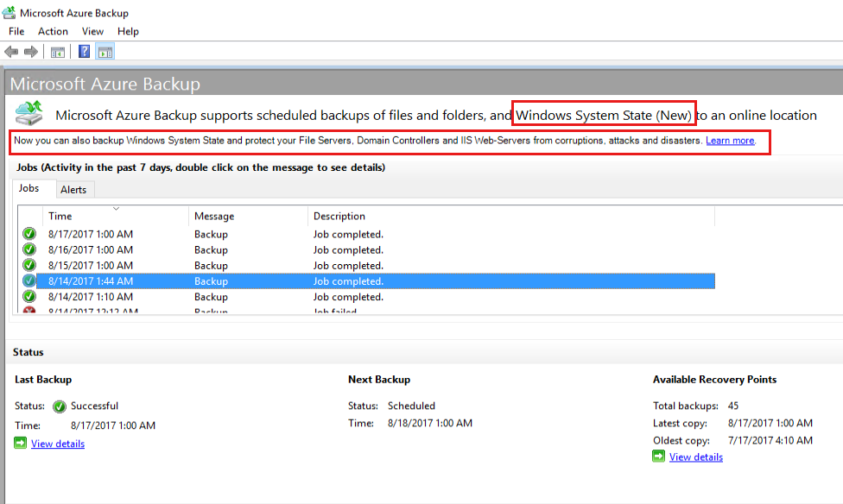
Task: Open the Help menu
Action: 128,31
